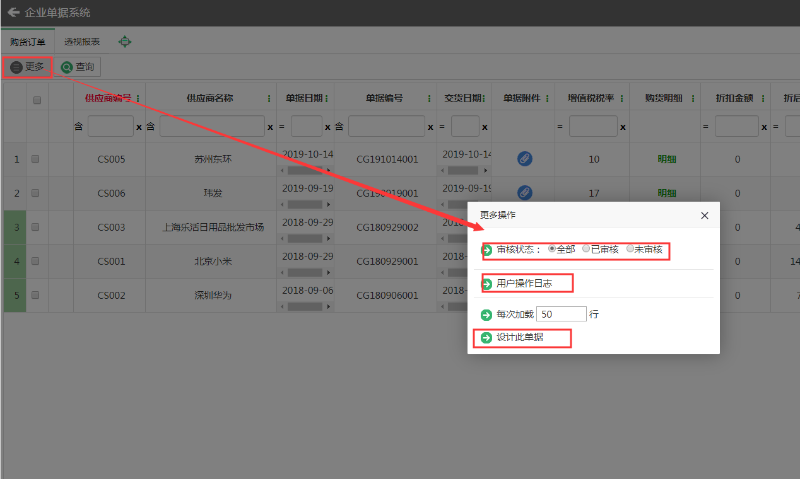
Task: Toggle the select-all checkbox in table header
Action: point(37,99)
